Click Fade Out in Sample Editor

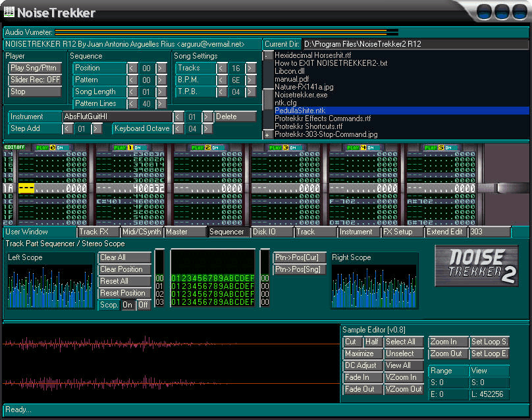click(363, 389)
